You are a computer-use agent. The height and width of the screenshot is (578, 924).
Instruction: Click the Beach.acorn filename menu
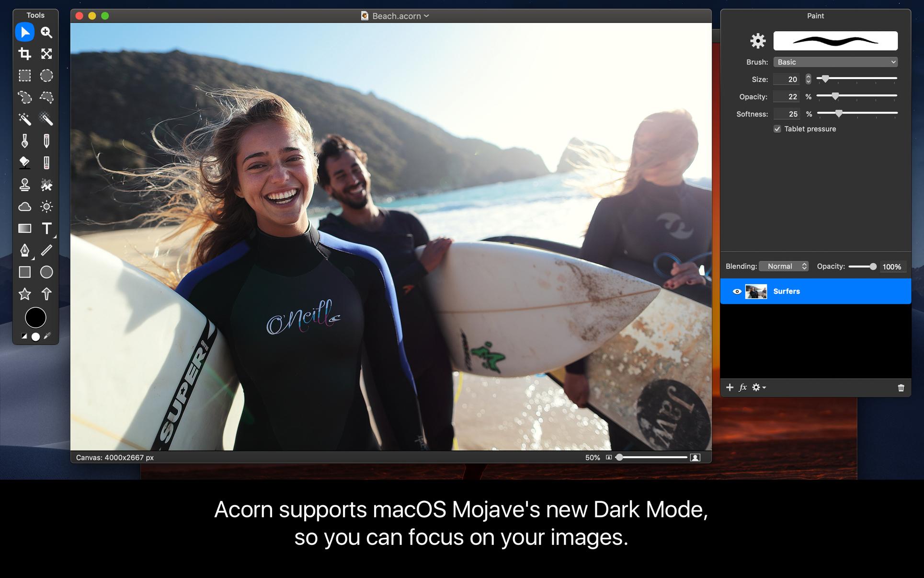tap(392, 16)
